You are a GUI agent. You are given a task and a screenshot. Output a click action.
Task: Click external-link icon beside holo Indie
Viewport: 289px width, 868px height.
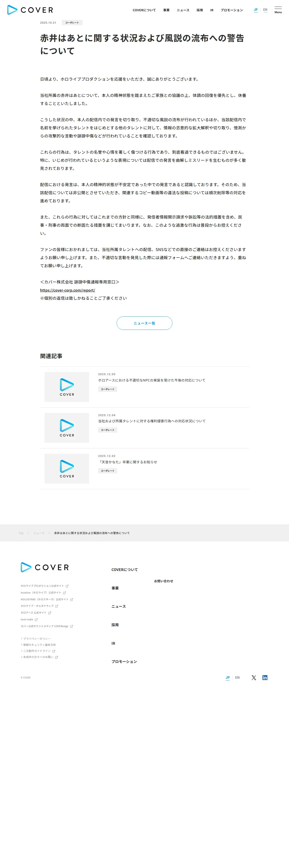click(36, 620)
